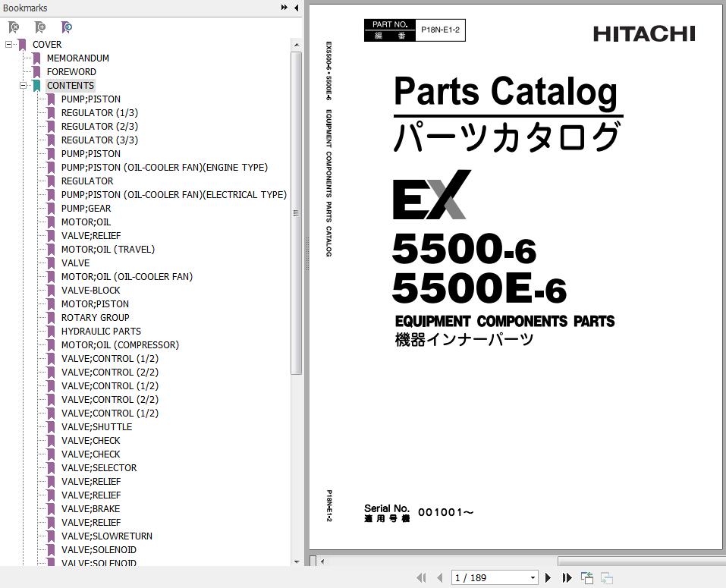
Task: Click the previous view icon
Action: point(587,577)
